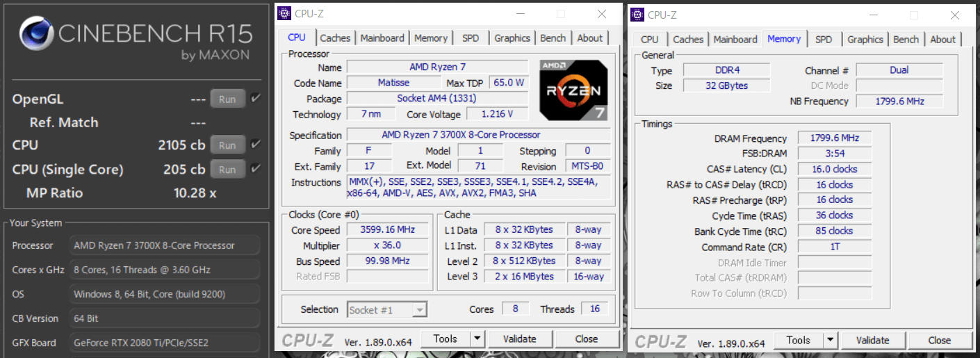Viewport: 980px width, 358px height.
Task: Click the FSB:DRAM ratio value 3:54
Action: point(834,154)
